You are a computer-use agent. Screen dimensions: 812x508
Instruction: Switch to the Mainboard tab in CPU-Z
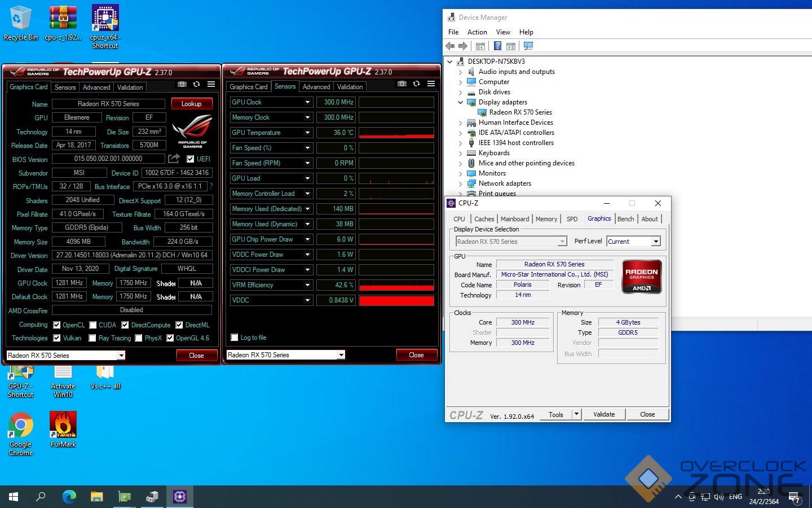[x=514, y=219]
